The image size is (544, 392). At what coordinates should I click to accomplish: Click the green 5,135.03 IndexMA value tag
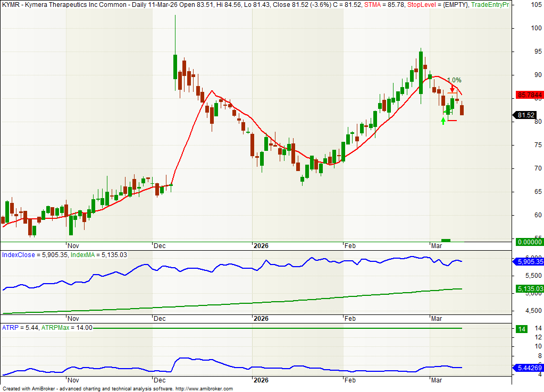point(528,289)
